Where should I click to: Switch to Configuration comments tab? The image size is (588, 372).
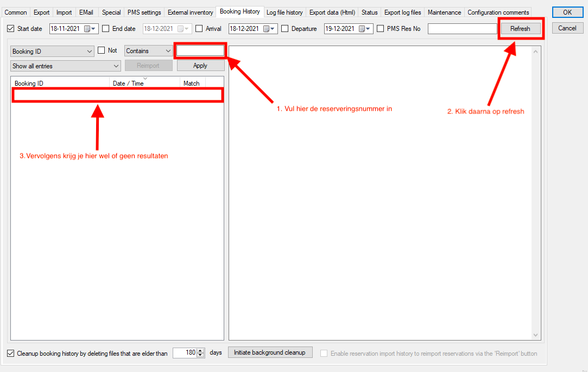[498, 12]
